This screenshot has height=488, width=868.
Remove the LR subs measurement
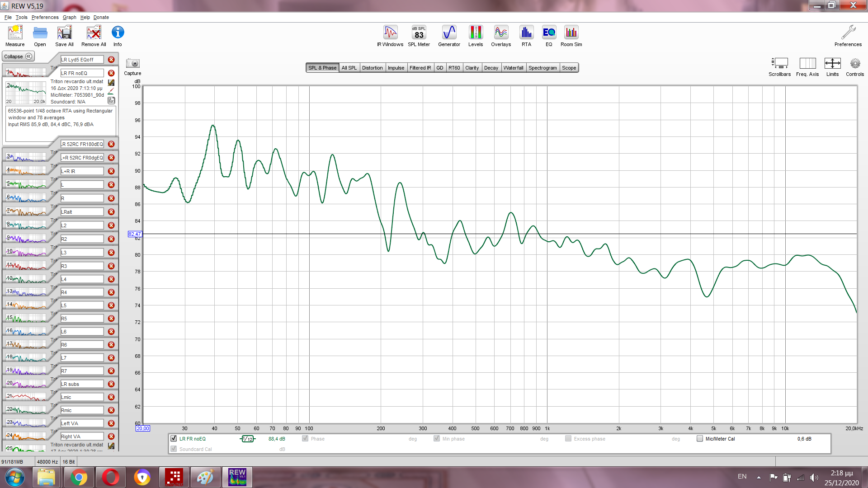pos(111,384)
